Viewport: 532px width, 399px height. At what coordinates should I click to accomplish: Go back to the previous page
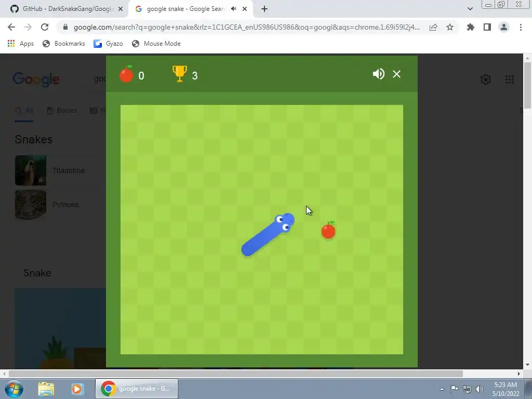coord(11,27)
